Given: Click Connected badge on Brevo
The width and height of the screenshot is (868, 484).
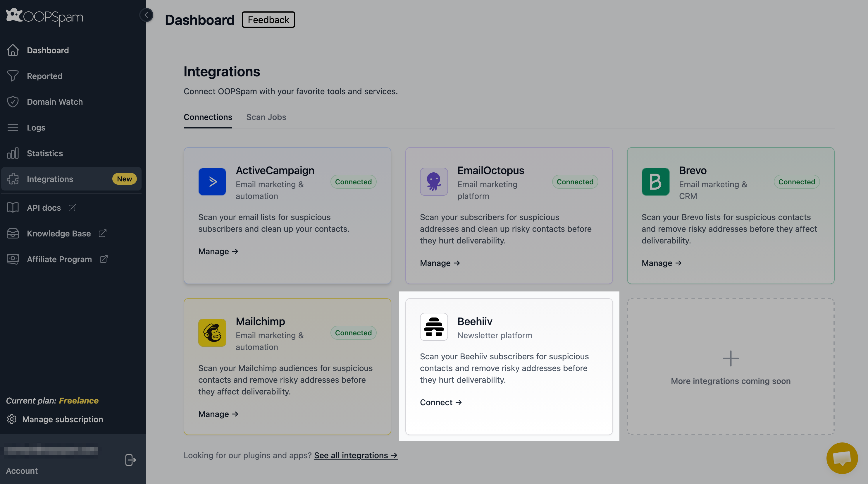Looking at the screenshot, I should pyautogui.click(x=797, y=182).
